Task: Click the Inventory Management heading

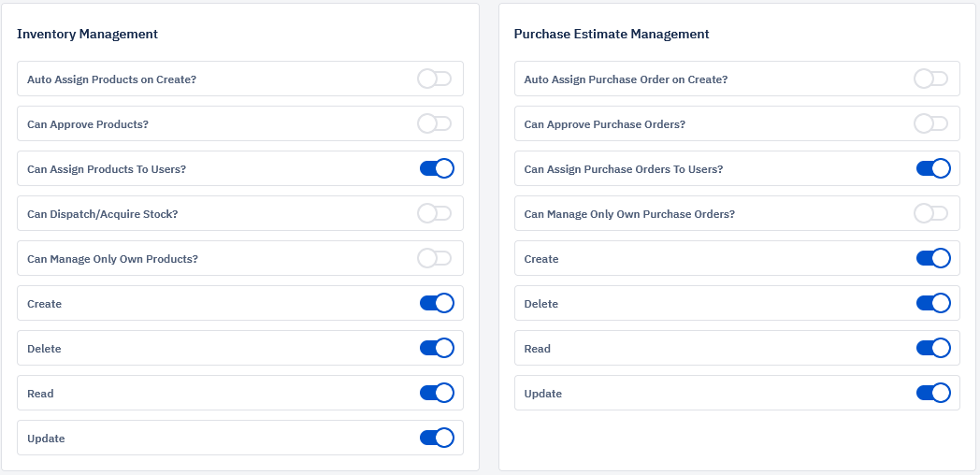Action: click(88, 35)
